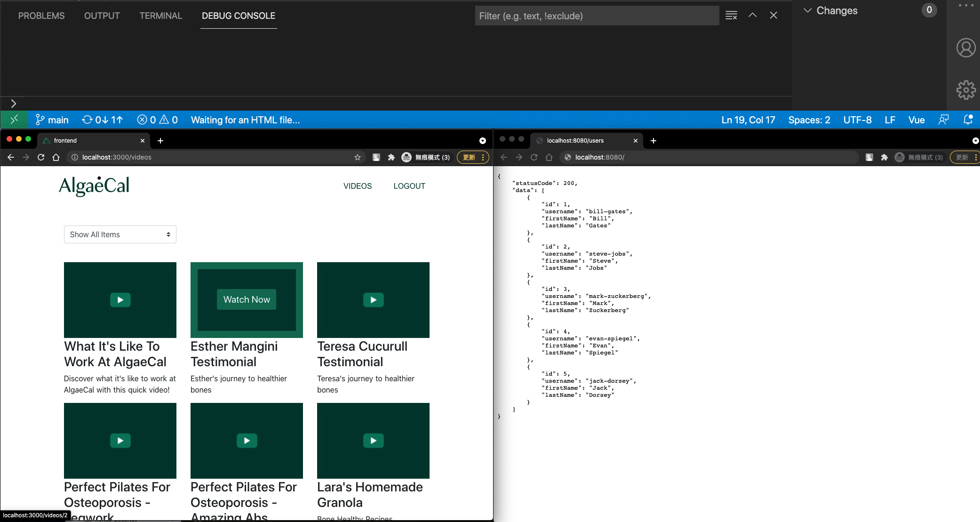Image resolution: width=980 pixels, height=522 pixels.
Task: Open the views and more actions ellipsis menu
Action: click(x=966, y=6)
